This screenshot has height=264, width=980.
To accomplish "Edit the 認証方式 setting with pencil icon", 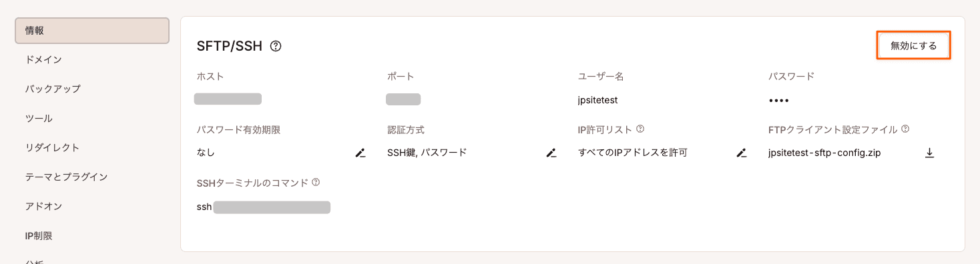I will coord(551,153).
